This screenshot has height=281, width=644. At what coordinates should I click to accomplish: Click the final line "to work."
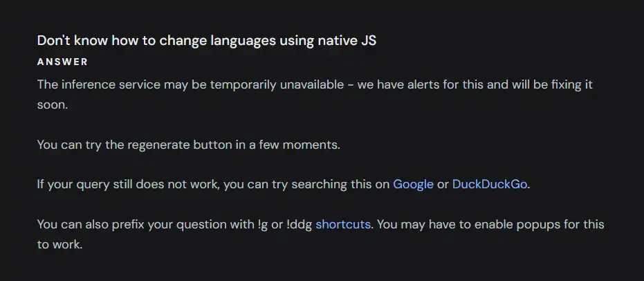pos(59,245)
